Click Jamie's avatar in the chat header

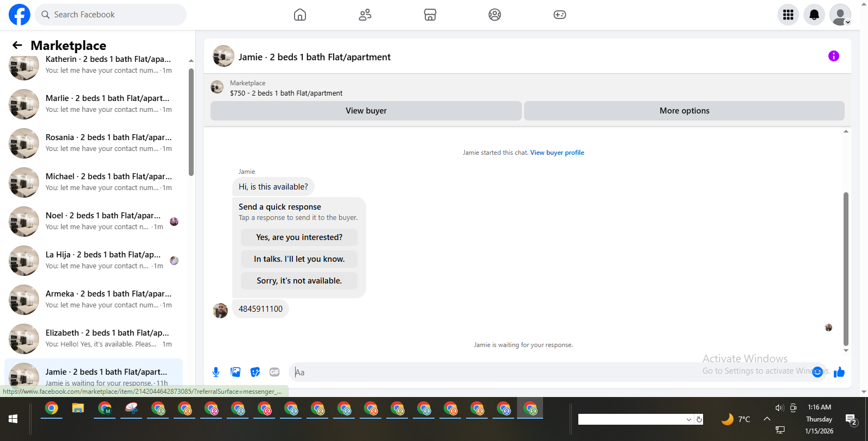click(224, 56)
